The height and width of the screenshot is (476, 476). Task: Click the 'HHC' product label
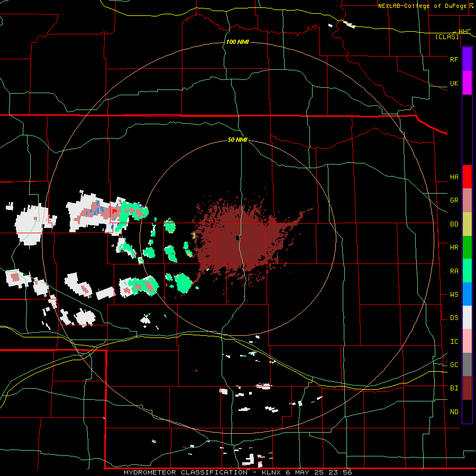point(465,32)
